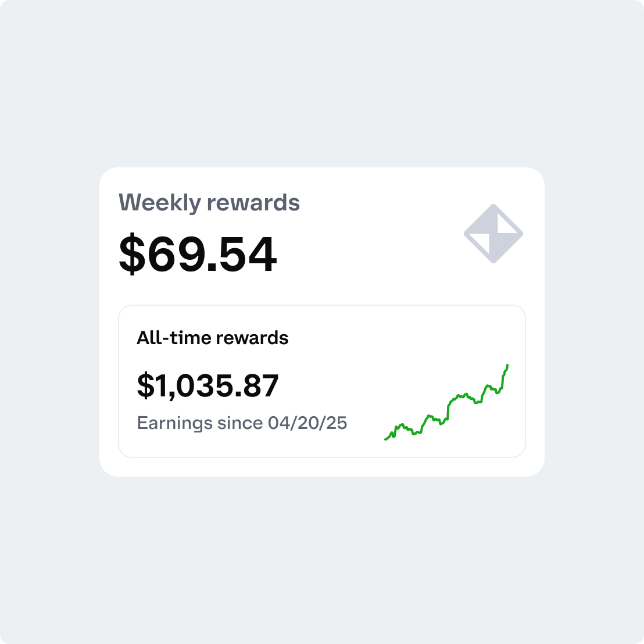
Task: Select the green earnings sparkline chart
Action: coord(448,407)
